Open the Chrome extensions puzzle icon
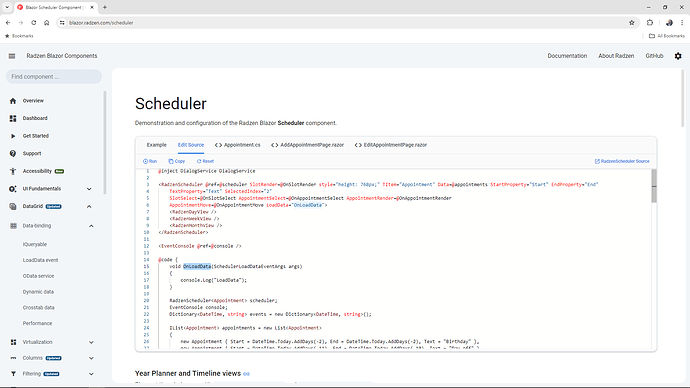Image resolution: width=690 pixels, height=388 pixels. coord(650,23)
